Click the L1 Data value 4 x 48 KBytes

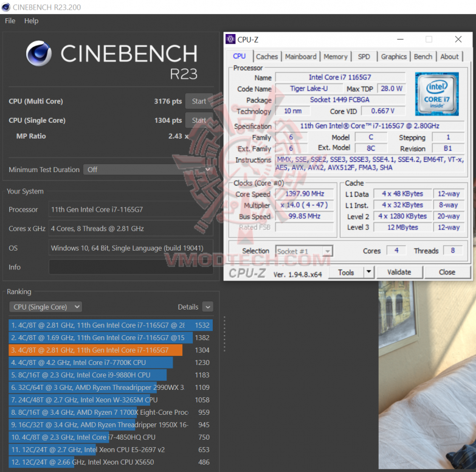click(x=402, y=194)
